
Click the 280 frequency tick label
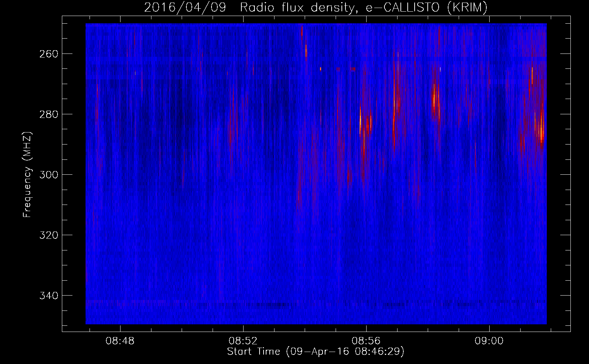point(48,114)
